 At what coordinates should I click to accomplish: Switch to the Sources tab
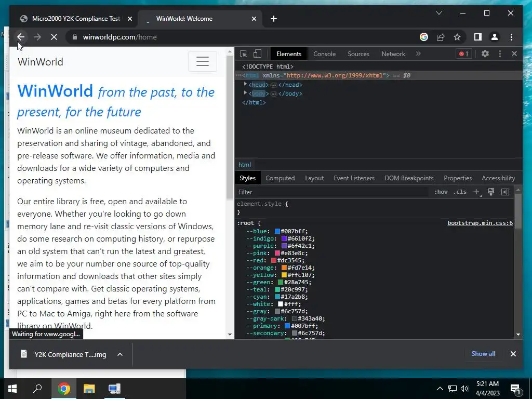[x=358, y=54]
